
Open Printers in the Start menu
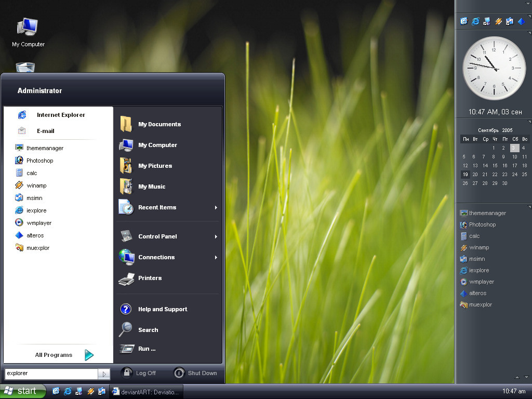point(140,278)
